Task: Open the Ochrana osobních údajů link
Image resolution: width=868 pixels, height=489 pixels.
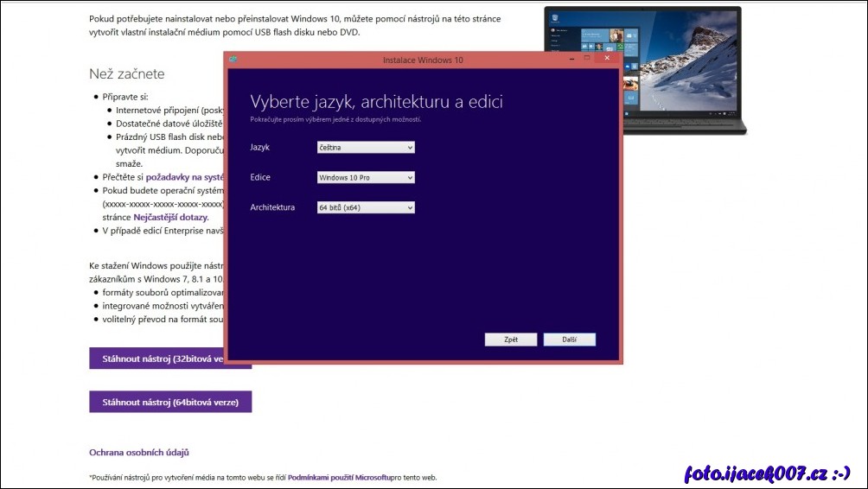Action: [138, 452]
